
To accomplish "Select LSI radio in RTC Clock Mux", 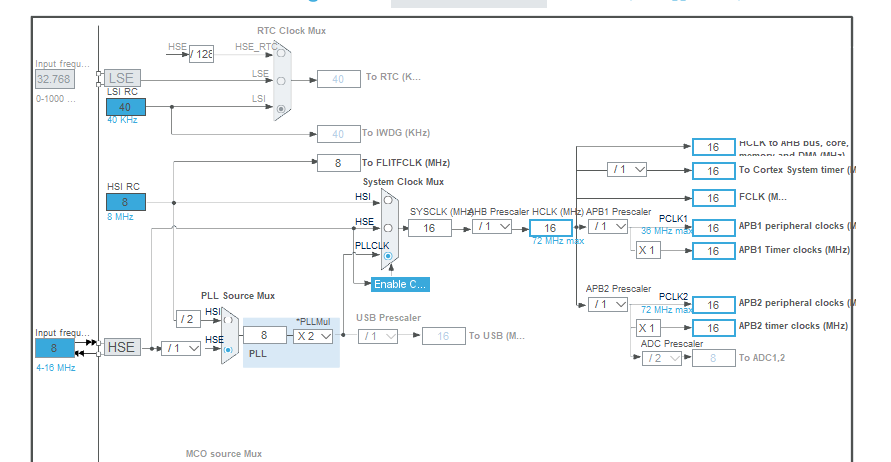I will (x=281, y=108).
